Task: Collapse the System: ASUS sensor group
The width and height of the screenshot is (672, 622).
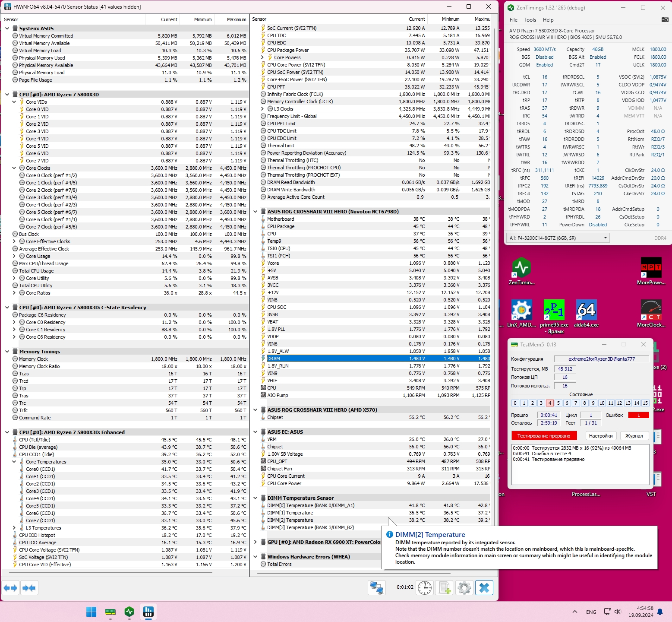Action: click(x=7, y=29)
